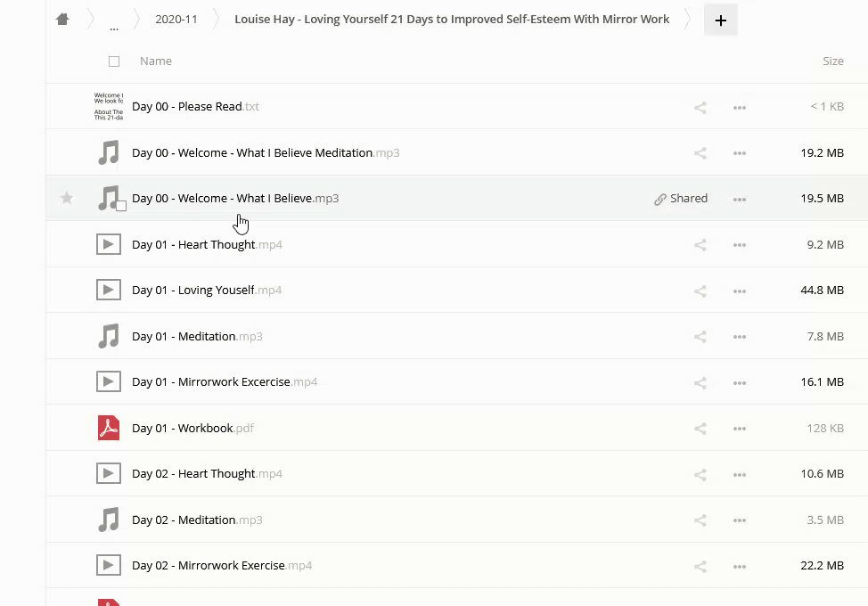Open Day 01 - Mirrorwork Excercise.mp4 file name
The width and height of the screenshot is (868, 606).
click(211, 381)
